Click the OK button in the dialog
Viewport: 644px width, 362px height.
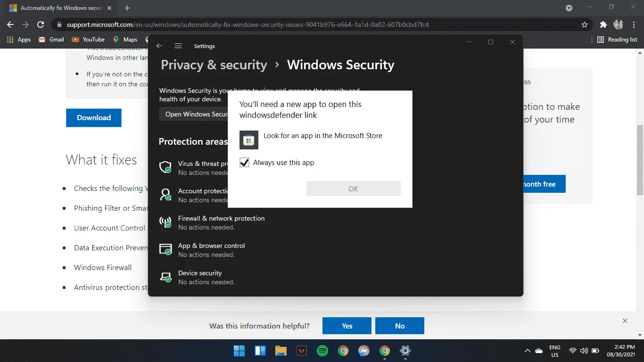point(354,189)
